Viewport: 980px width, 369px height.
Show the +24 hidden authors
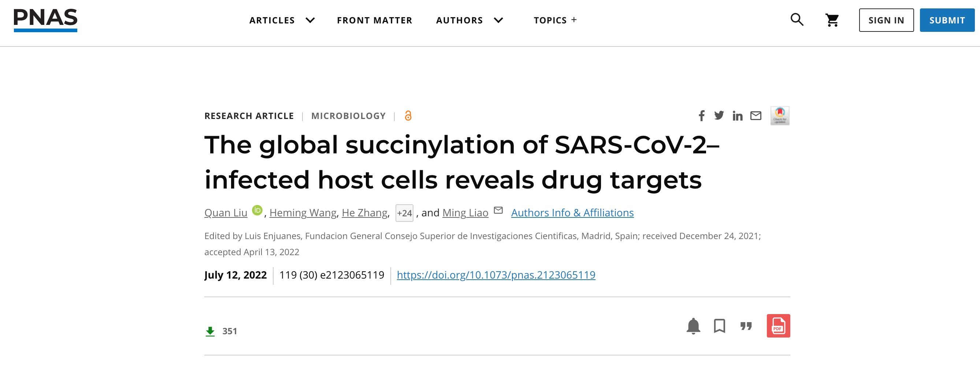pos(404,213)
